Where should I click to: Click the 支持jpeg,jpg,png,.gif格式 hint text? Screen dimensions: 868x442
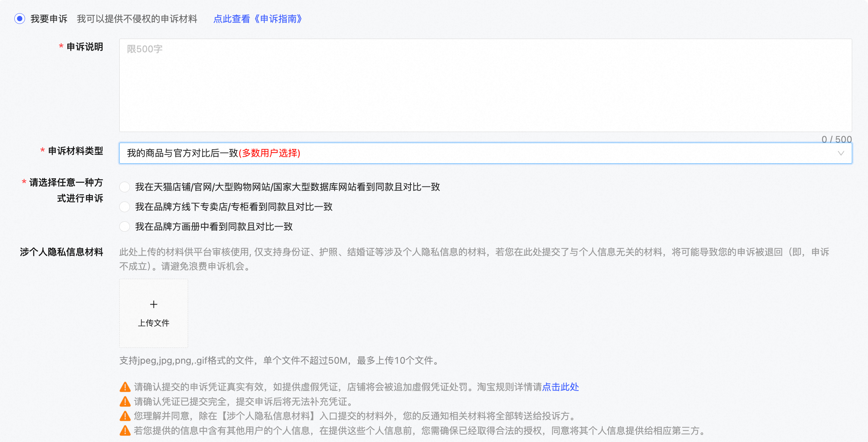pos(280,360)
